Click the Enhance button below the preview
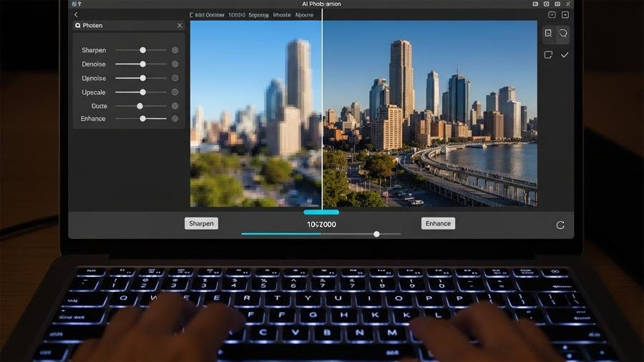 coord(438,224)
